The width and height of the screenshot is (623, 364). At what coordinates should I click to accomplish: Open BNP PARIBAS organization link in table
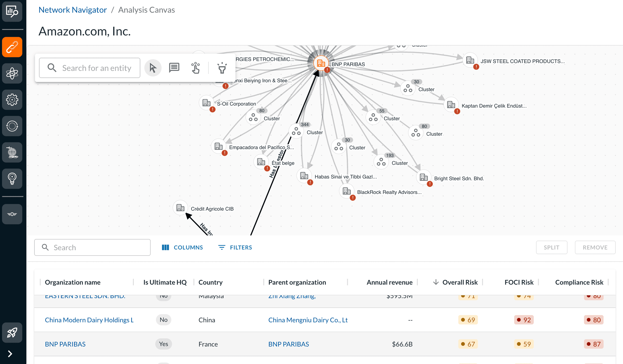pos(65,344)
